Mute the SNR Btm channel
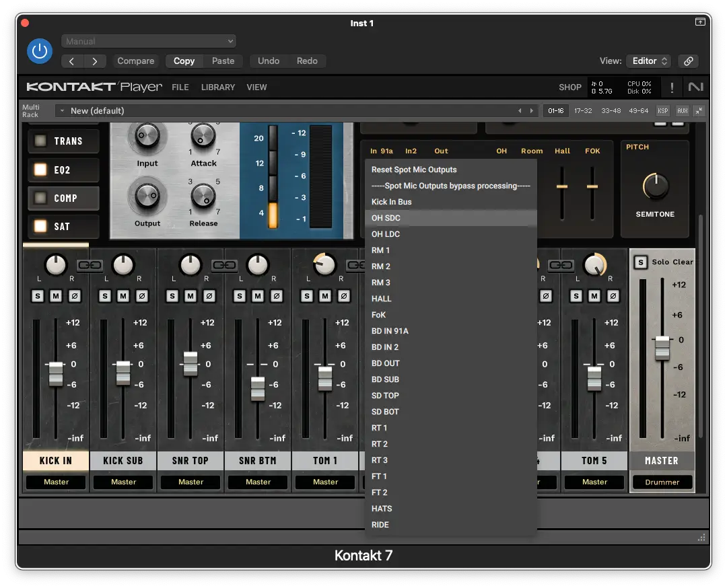The height and width of the screenshot is (588, 727). (258, 295)
